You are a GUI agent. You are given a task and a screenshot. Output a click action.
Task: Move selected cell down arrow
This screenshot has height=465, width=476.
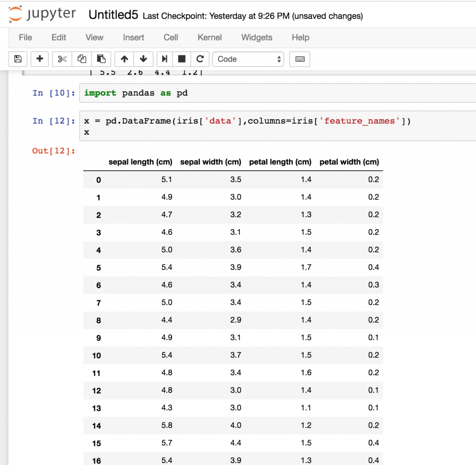click(x=143, y=59)
